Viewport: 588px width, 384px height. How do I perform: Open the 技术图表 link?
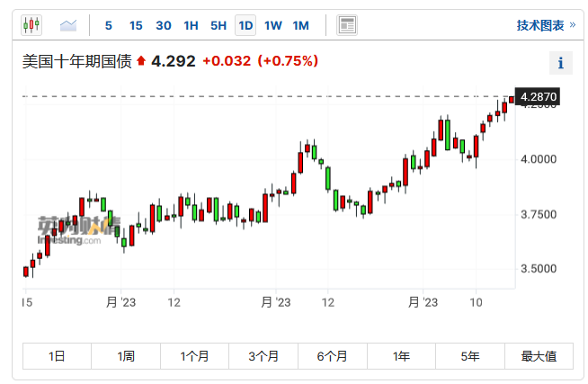pos(546,25)
